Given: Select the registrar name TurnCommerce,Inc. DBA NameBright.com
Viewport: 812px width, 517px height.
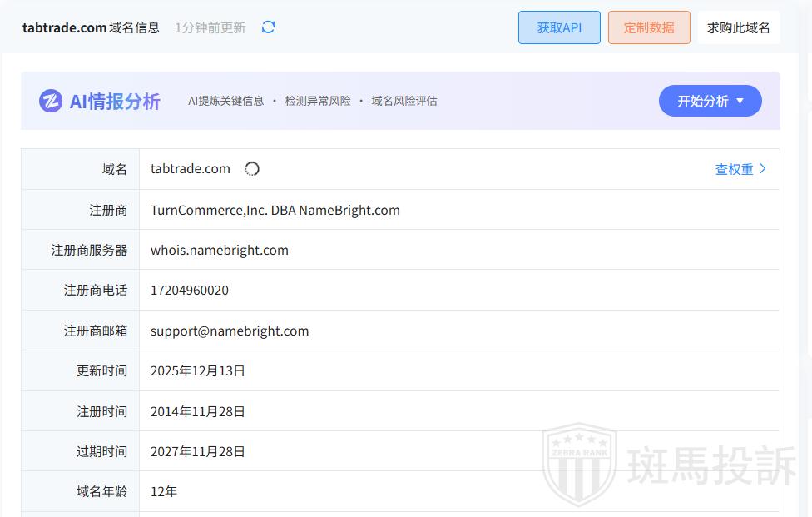Looking at the screenshot, I should 275,210.
